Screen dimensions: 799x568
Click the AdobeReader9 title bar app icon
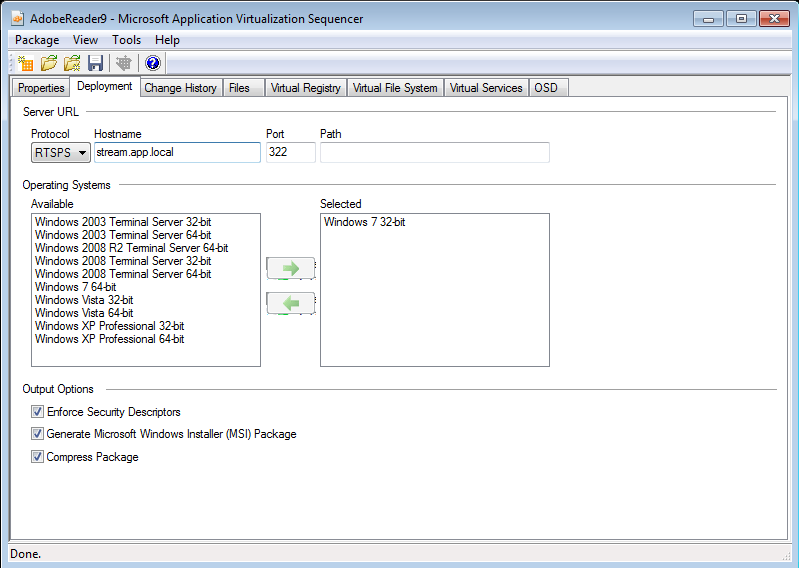(18, 19)
